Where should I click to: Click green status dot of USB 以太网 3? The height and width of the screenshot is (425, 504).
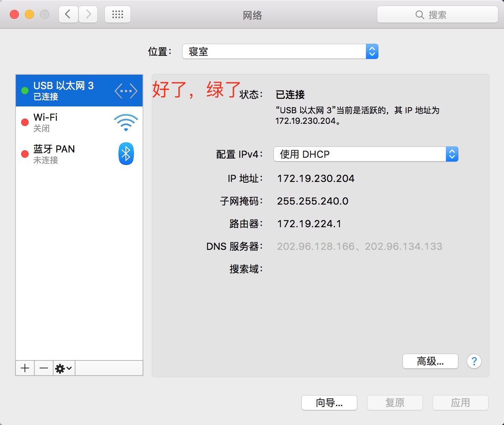pos(25,91)
